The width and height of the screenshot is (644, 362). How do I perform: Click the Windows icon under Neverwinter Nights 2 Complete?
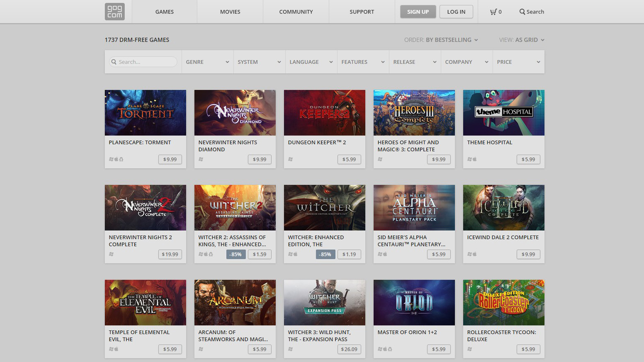(x=111, y=254)
